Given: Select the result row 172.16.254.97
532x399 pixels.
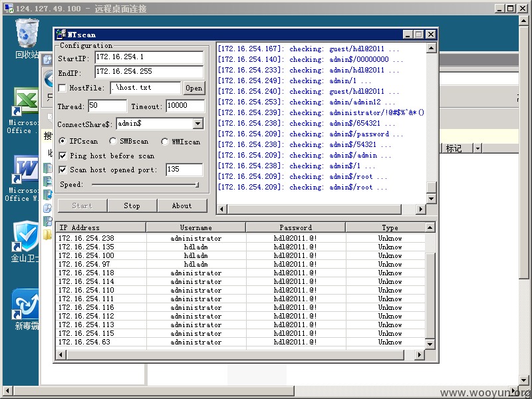Looking at the screenshot, I should click(x=241, y=264).
